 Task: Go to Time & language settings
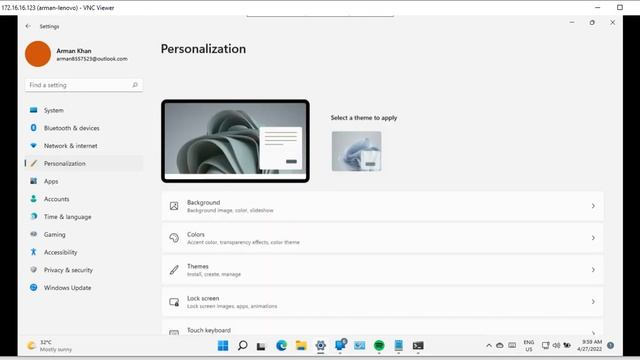(x=84, y=217)
